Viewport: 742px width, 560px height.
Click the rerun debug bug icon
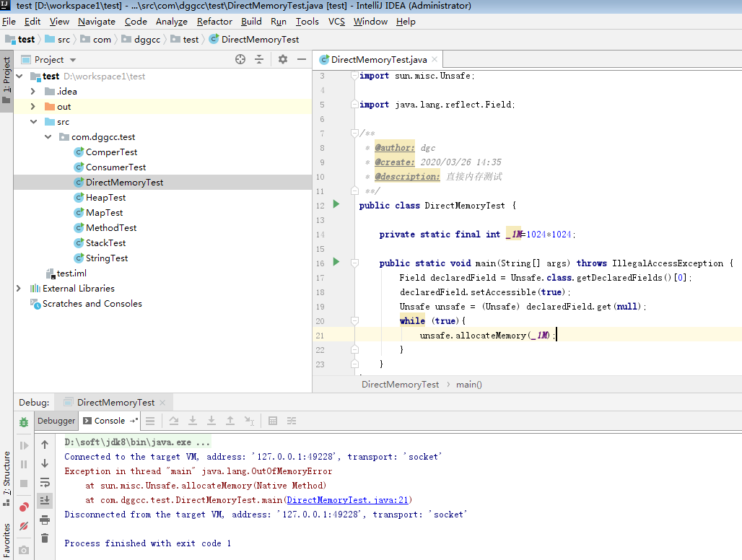[x=24, y=422]
